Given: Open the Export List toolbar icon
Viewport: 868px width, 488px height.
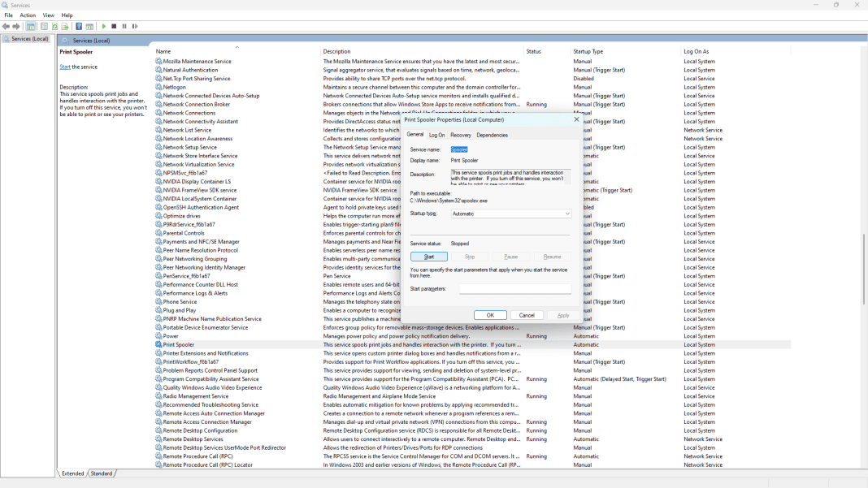Looking at the screenshot, I should [x=64, y=26].
